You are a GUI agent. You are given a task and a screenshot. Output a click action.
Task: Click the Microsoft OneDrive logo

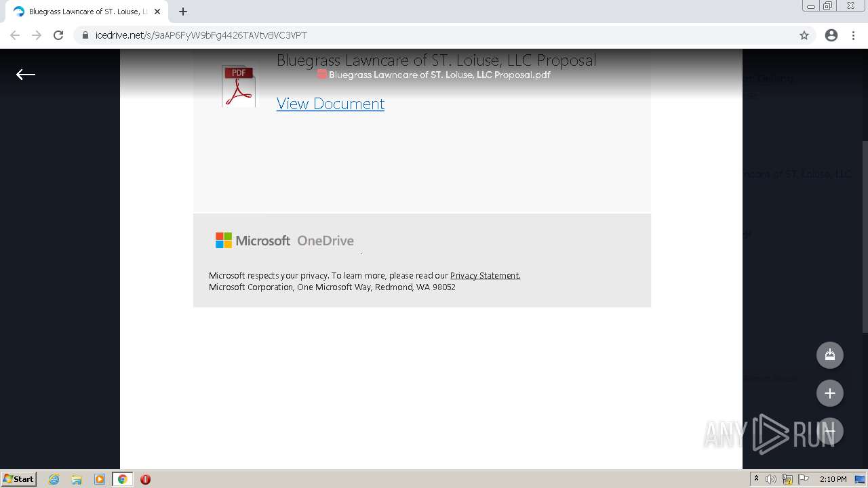coord(285,241)
